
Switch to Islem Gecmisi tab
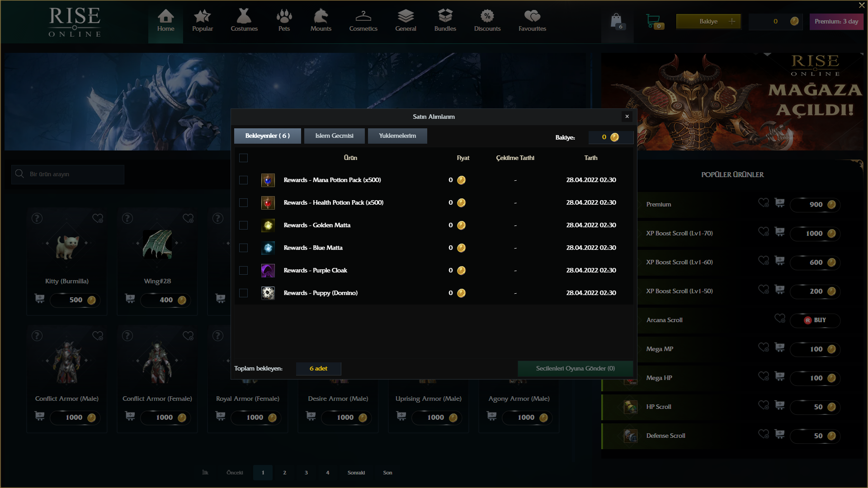[334, 136]
